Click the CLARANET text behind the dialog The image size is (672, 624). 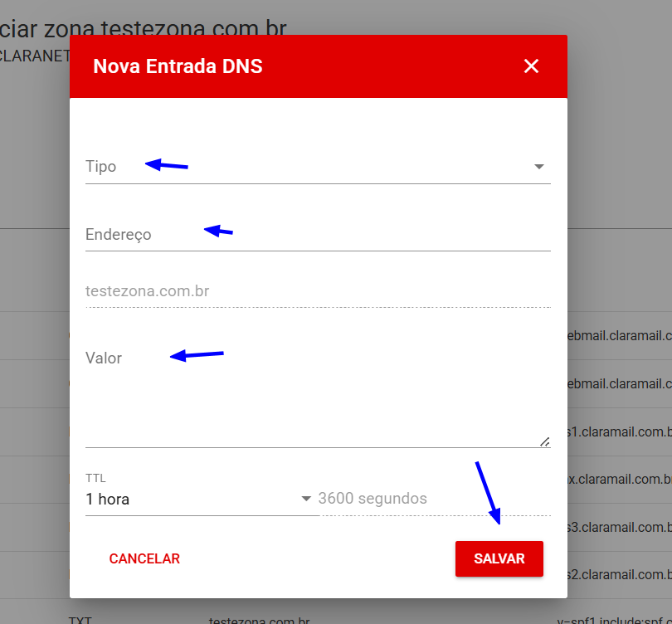(x=34, y=56)
